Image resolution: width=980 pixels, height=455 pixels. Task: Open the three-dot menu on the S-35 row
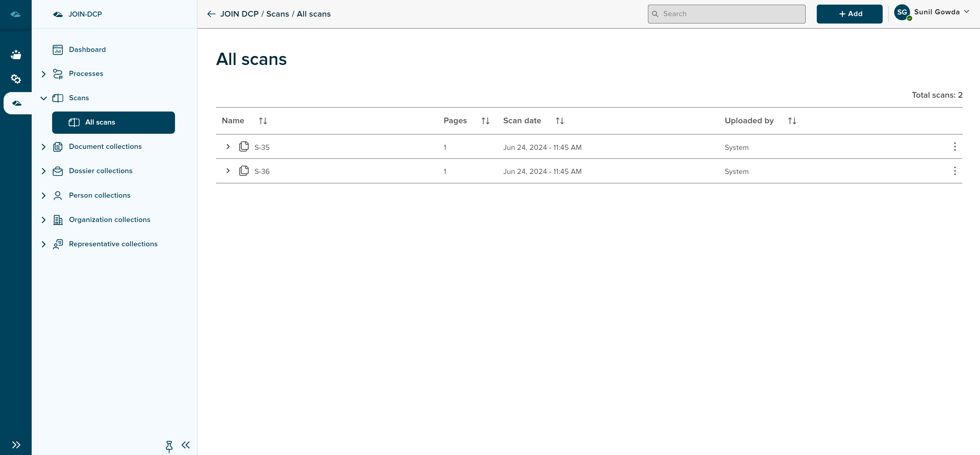[x=954, y=147]
